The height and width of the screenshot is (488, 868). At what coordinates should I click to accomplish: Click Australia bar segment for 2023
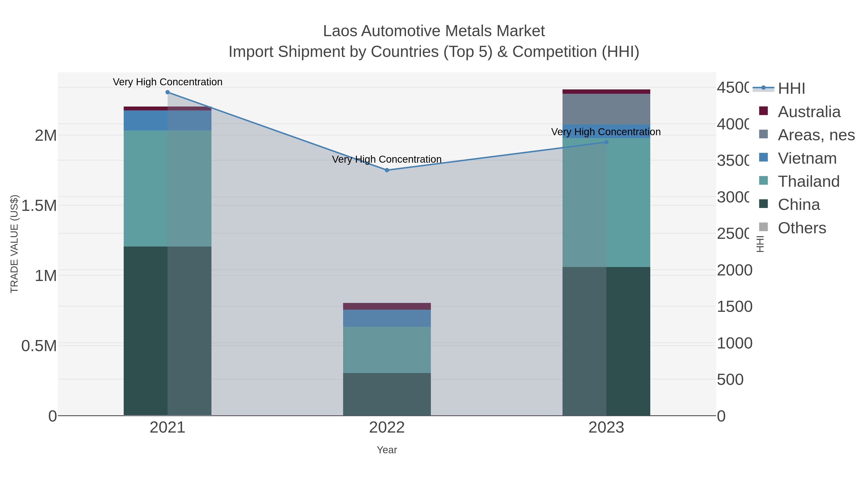pos(606,92)
